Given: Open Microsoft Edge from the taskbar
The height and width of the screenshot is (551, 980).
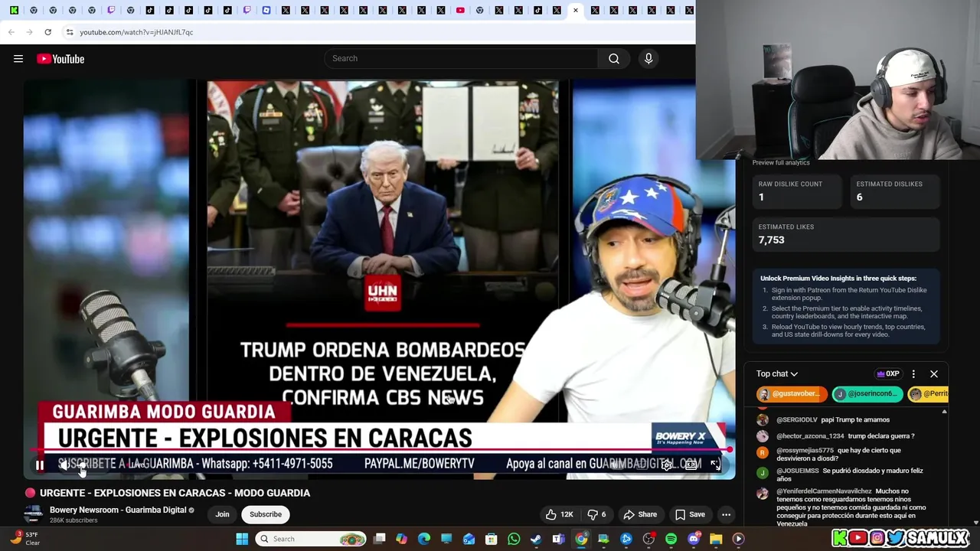Looking at the screenshot, I should tap(424, 539).
